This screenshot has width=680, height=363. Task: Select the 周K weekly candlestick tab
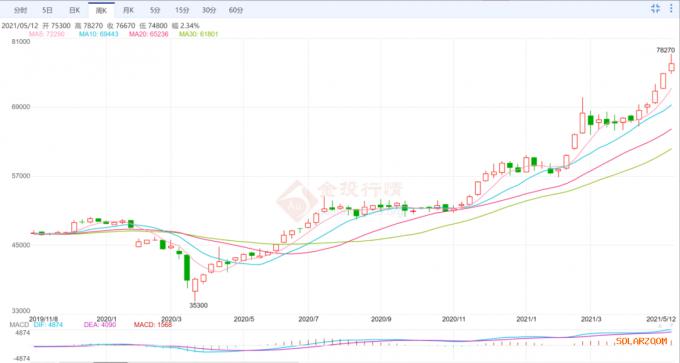point(101,10)
